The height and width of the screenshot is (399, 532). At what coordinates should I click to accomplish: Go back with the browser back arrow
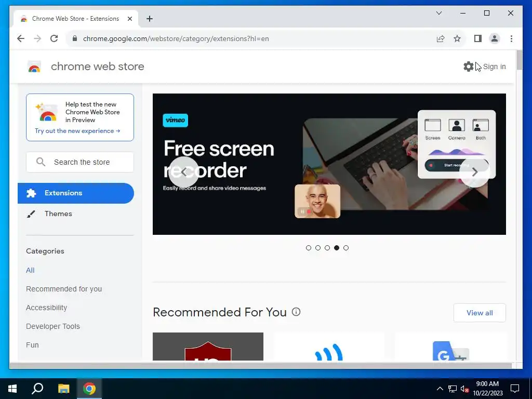coord(21,38)
